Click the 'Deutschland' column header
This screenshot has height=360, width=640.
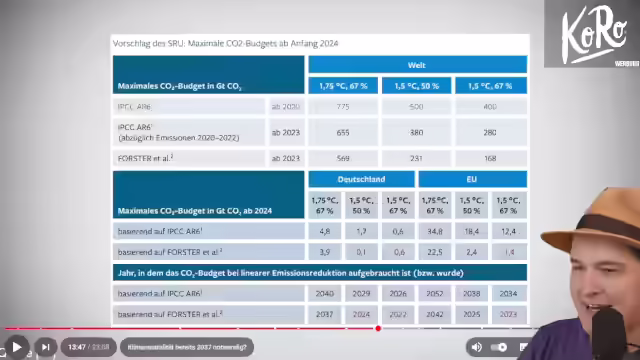tap(361, 179)
